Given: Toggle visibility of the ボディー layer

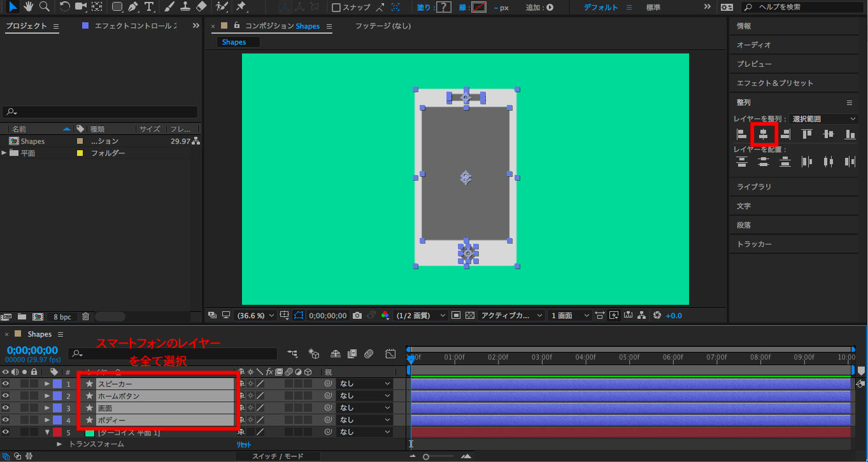Looking at the screenshot, I should coord(6,420).
